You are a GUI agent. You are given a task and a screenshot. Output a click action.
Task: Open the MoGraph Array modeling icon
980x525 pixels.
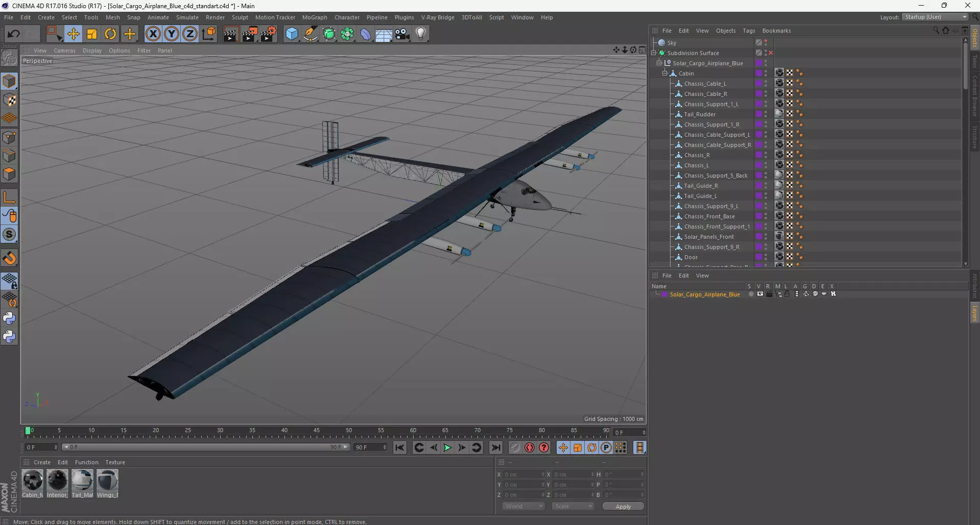click(347, 34)
